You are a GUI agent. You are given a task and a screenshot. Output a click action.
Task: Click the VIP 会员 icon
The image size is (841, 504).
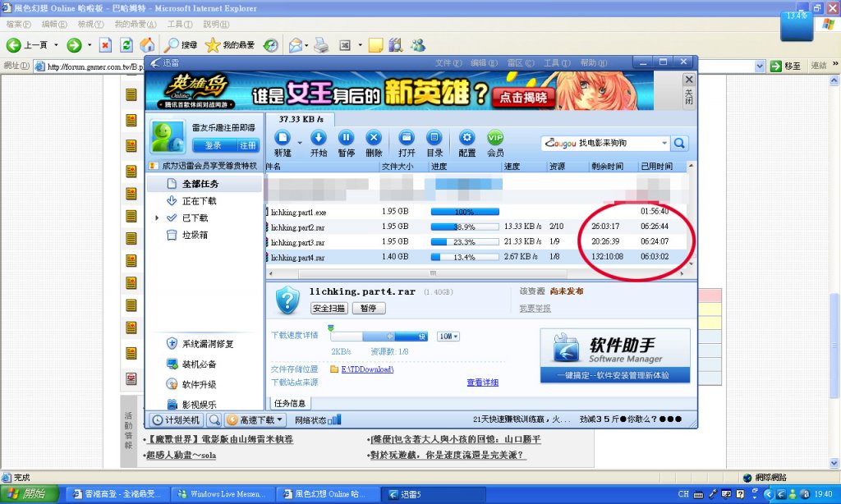click(495, 138)
